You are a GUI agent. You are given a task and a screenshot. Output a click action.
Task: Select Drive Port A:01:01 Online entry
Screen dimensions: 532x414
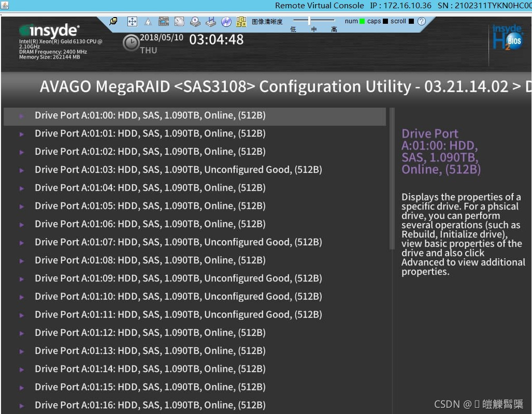[x=150, y=134]
